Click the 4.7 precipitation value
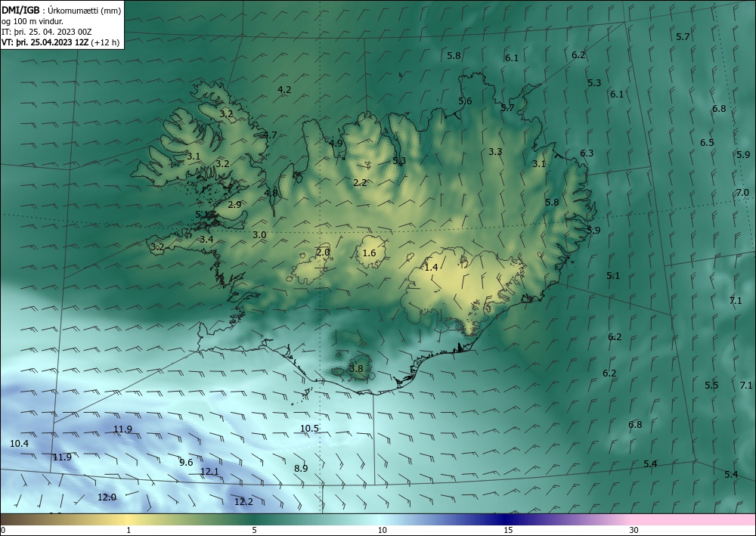This screenshot has width=756, height=536. 270,135
